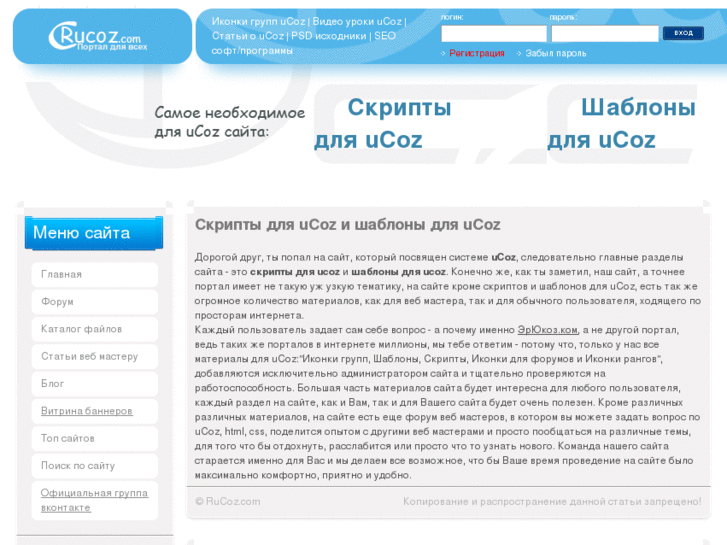Click the © RuCoz.com footer text
Viewport: 727px width, 545px height.
228,501
